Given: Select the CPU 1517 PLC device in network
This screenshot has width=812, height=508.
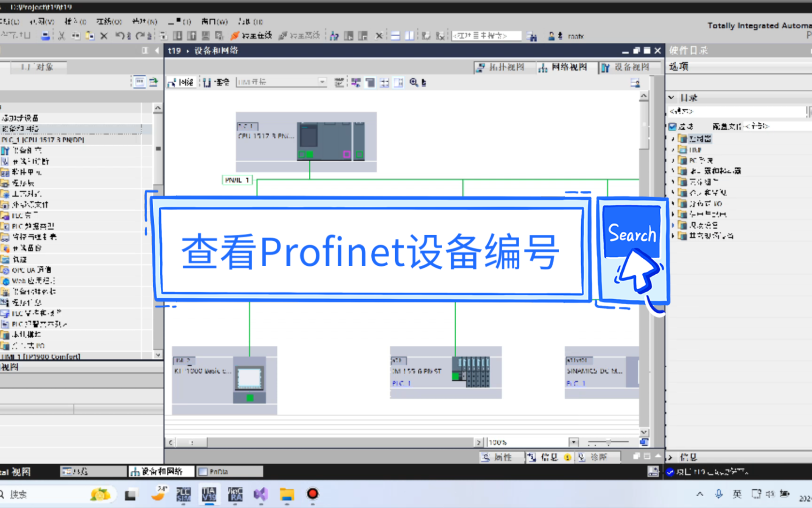Looking at the screenshot, I should coord(306,142).
